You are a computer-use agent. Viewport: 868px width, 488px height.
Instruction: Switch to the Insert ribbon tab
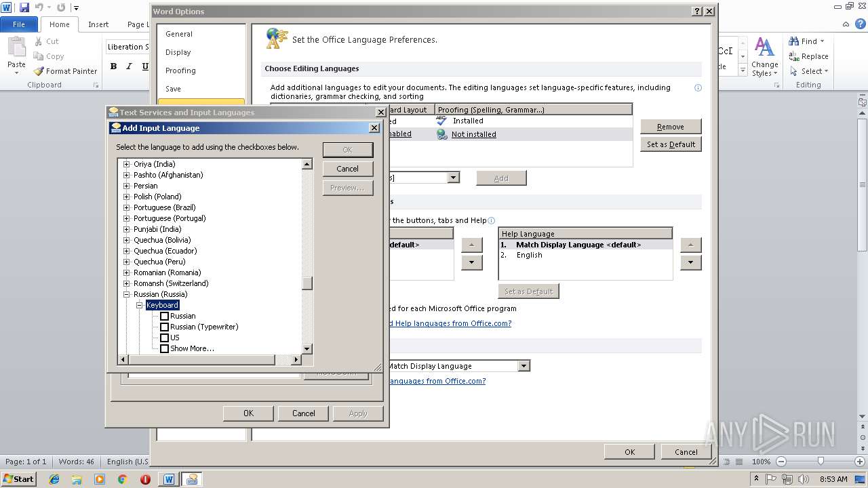98,24
